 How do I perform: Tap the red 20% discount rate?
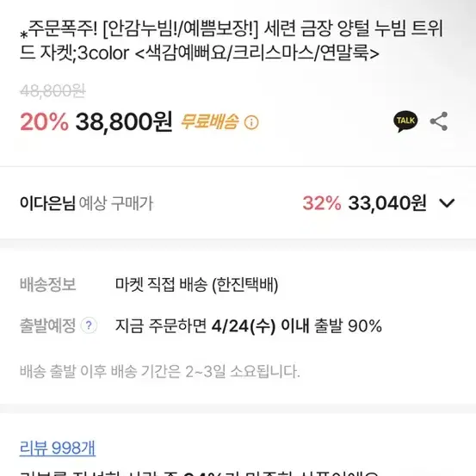coord(44,121)
